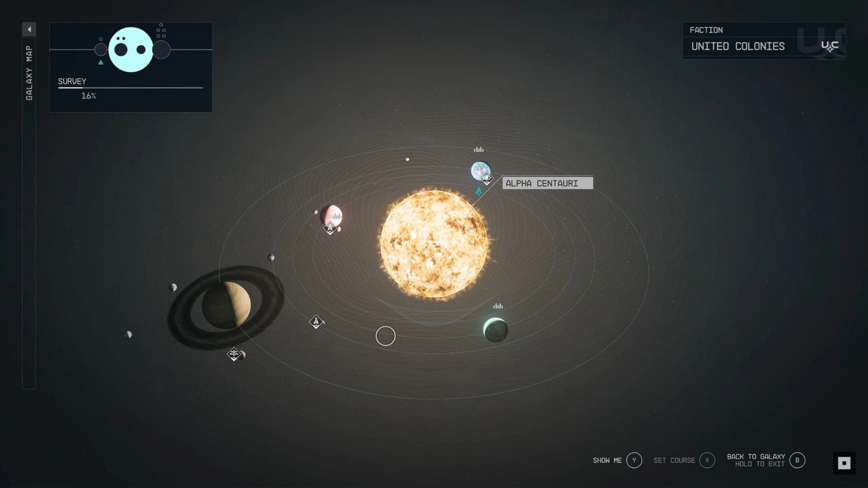This screenshot has height=488, width=868.
Task: Toggle the left panel collapse arrow
Action: 28,28
